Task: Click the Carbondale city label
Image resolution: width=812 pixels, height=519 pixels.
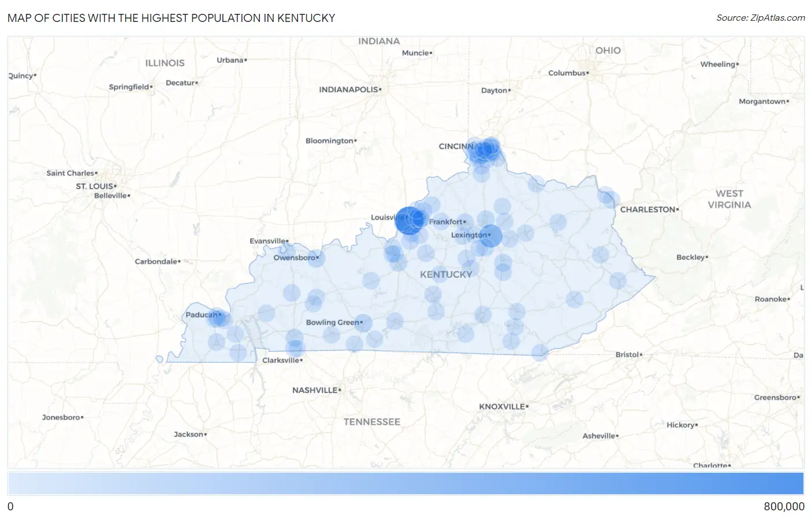Action: [x=156, y=262]
